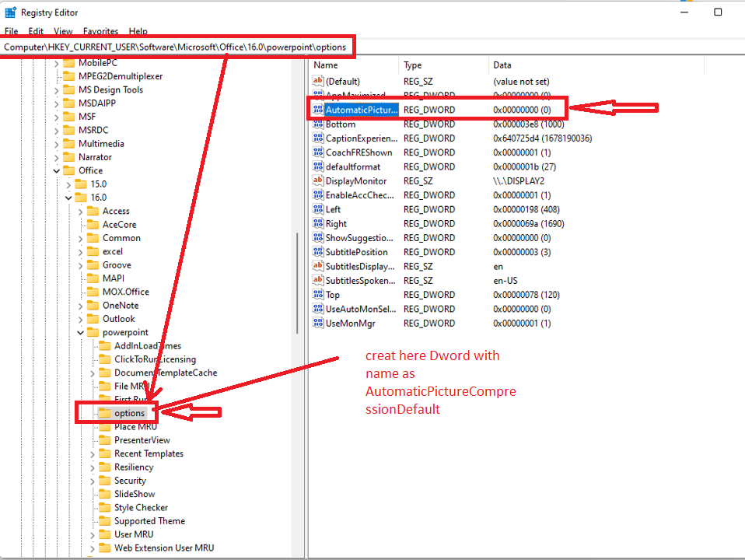Screen dimensions: 745x560
Task: Click the SubtitlePosition DWORD icon
Action: [x=318, y=252]
